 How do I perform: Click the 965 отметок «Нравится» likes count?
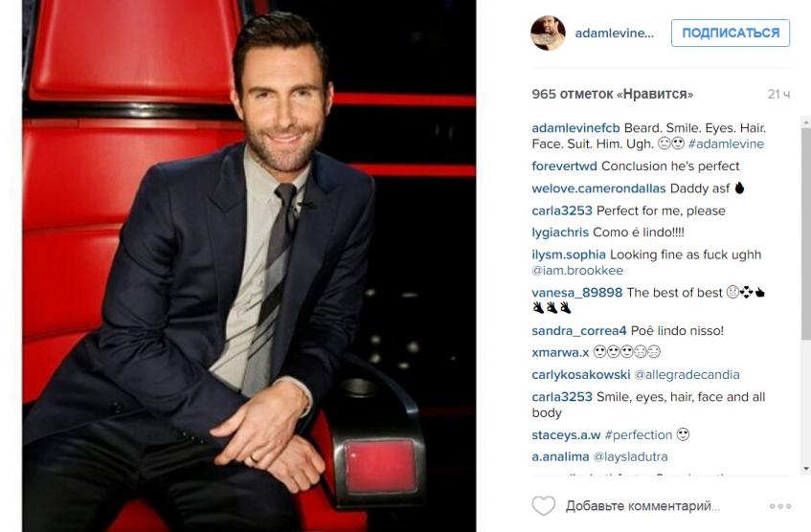point(613,94)
